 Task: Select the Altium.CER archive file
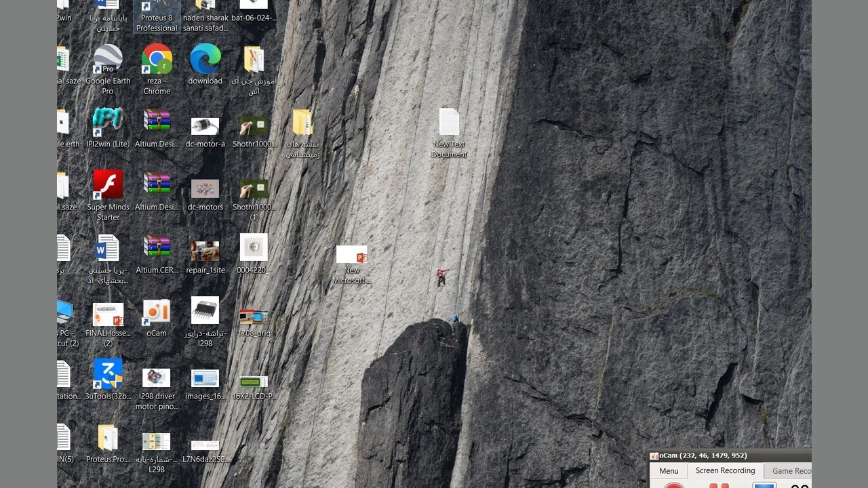[157, 254]
